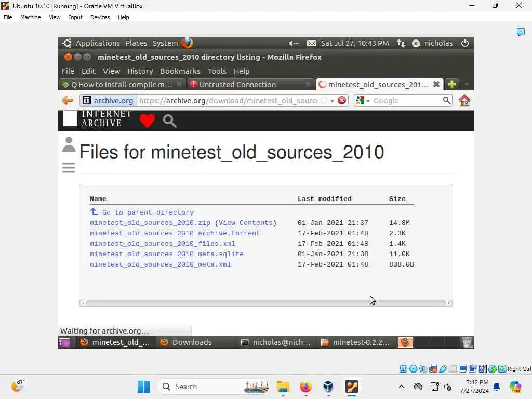Image resolution: width=532 pixels, height=399 pixels.
Task: Open minetest_old_sources_2010_archive.torrent
Action: (x=175, y=233)
